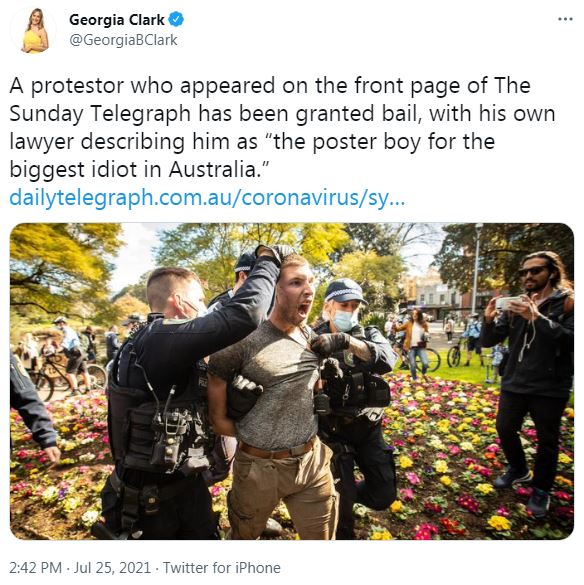Follow the dailytelegraph.com.au coronavirus article link

point(207,198)
